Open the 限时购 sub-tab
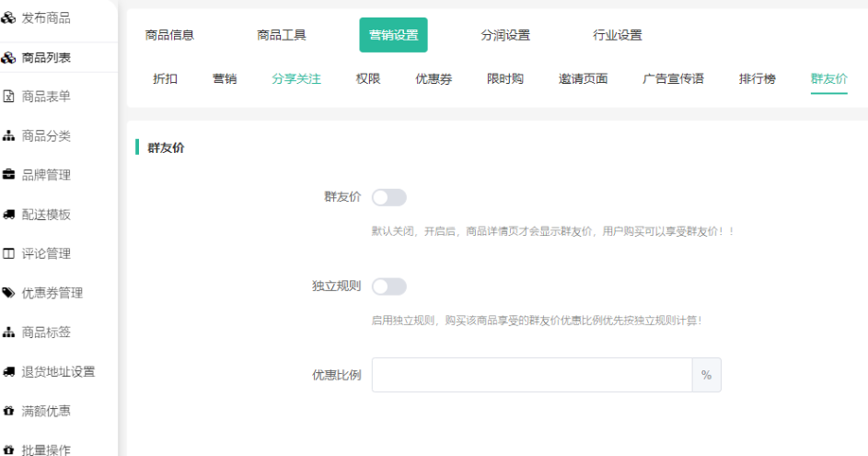This screenshot has width=868, height=456. click(505, 78)
